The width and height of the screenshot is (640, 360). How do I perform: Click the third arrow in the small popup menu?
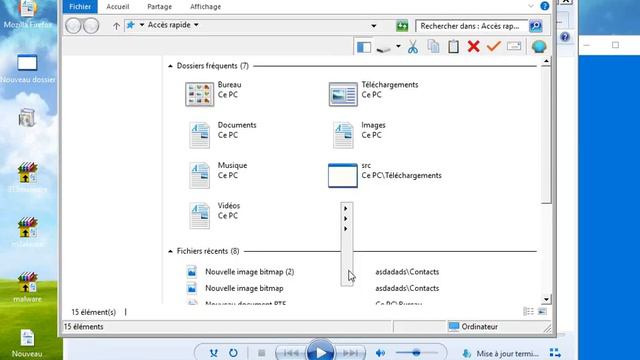click(346, 229)
